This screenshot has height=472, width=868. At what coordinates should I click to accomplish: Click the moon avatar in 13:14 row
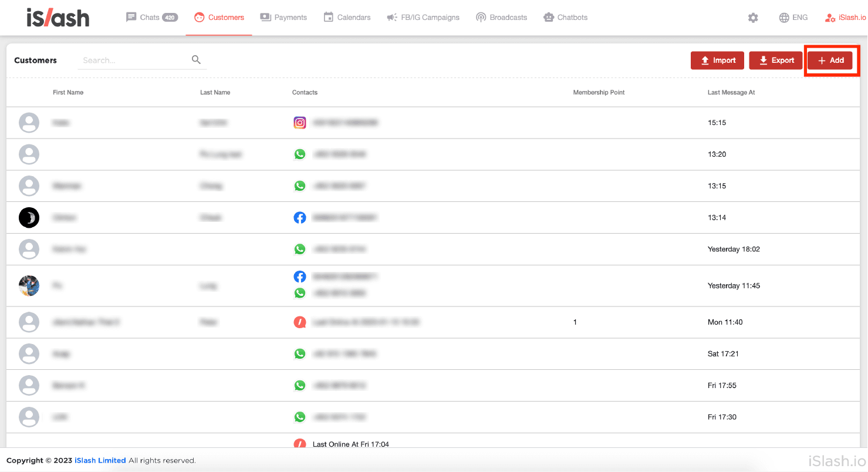[29, 218]
